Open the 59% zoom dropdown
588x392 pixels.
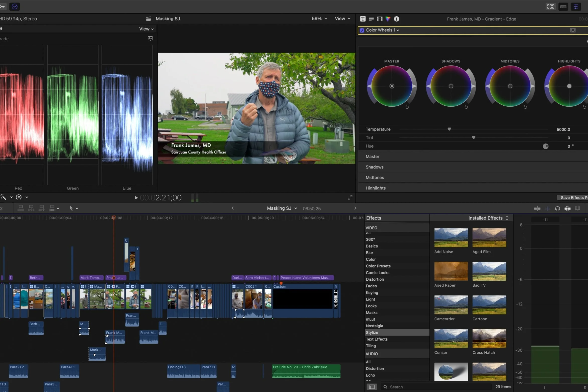(319, 19)
